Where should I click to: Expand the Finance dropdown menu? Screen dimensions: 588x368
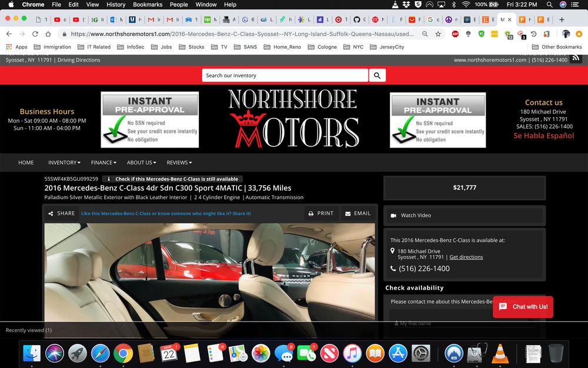pos(103,163)
